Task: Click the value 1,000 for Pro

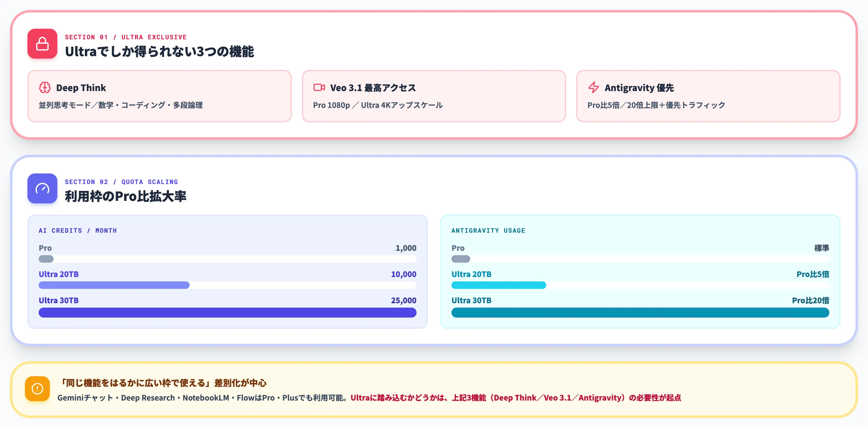Action: pos(406,248)
